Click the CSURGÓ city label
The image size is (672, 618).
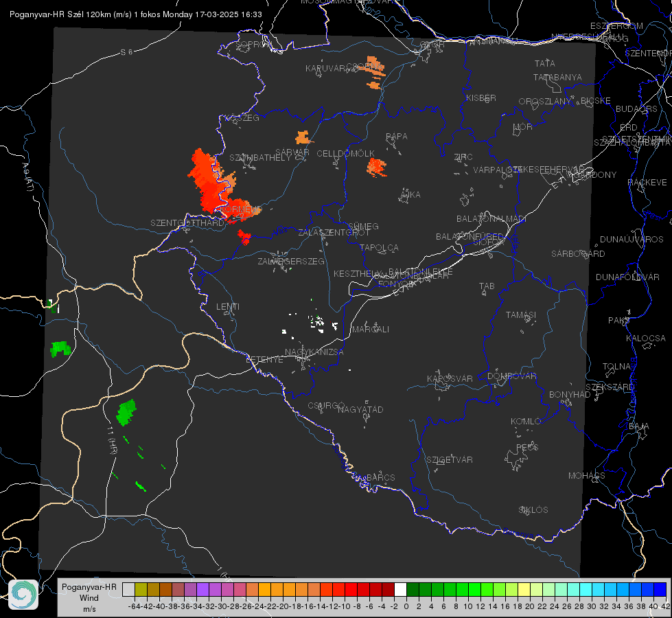pos(326,406)
